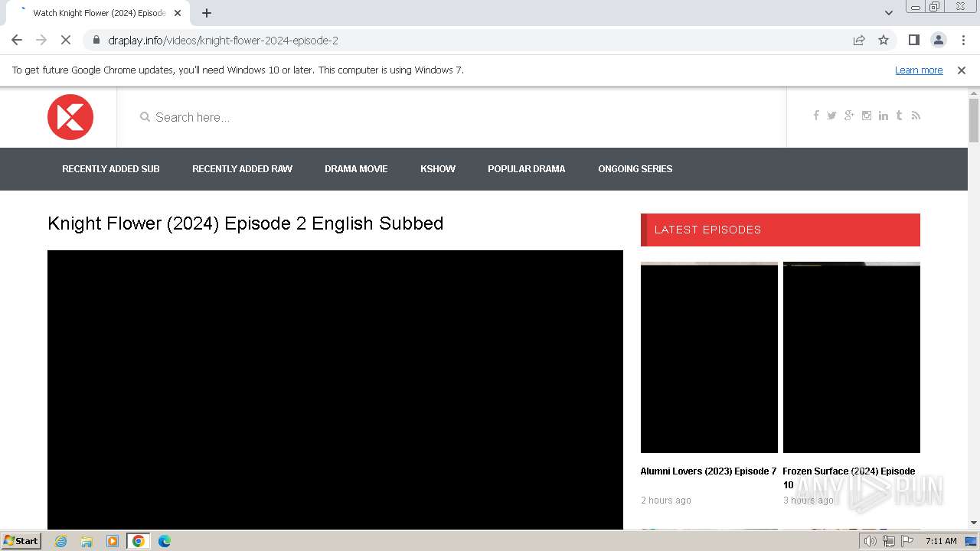Open Microsoft Edge from the taskbar
Viewport: 980px width, 551px height.
(165, 541)
